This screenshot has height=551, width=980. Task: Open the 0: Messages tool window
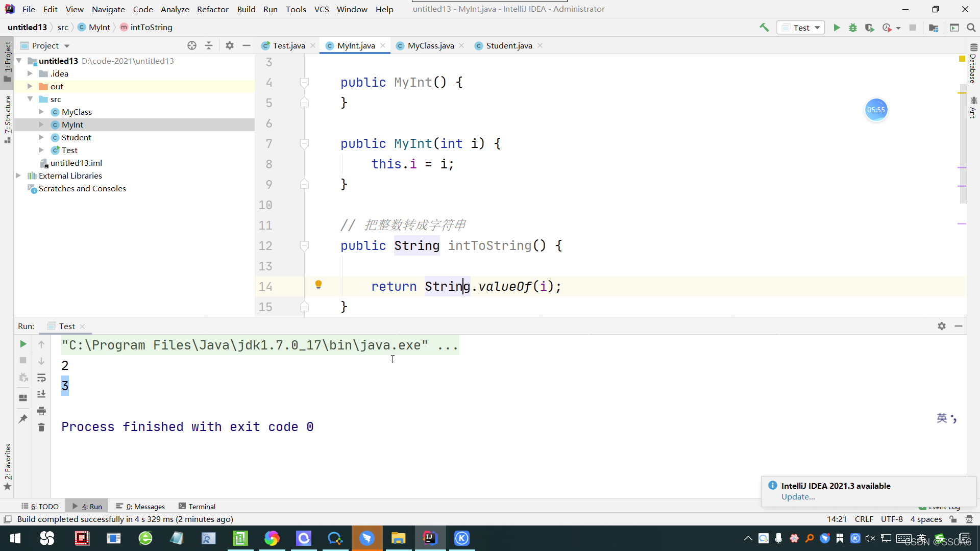point(140,506)
